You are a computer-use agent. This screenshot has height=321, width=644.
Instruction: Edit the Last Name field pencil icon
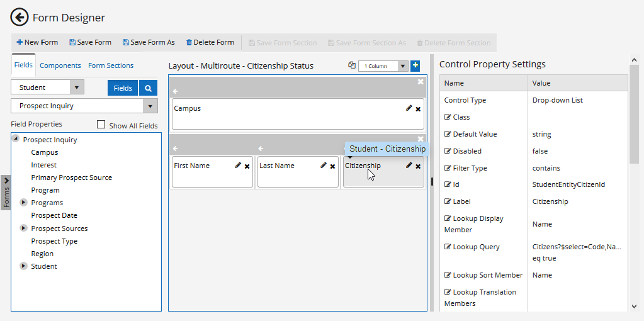click(324, 166)
